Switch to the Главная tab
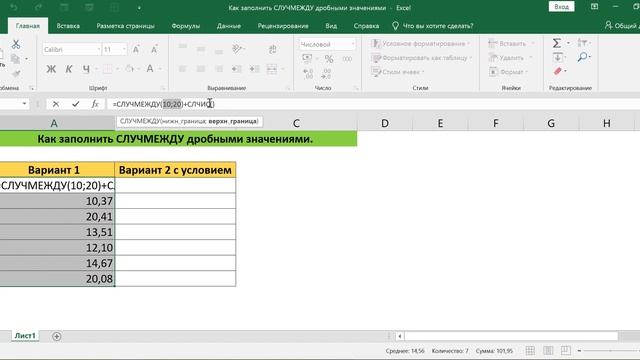The width and height of the screenshot is (640, 360). click(x=28, y=26)
